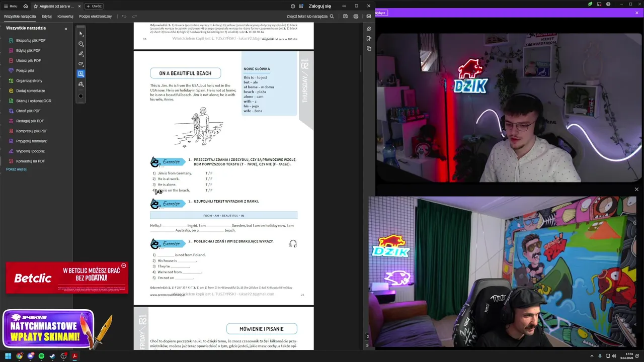Image resolution: width=644 pixels, height=362 pixels.
Task: Choose the highlighter pen tool
Action: tap(81, 54)
